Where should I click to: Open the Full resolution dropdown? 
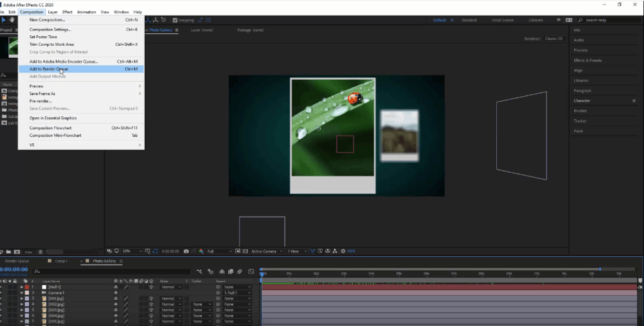[x=218, y=251]
